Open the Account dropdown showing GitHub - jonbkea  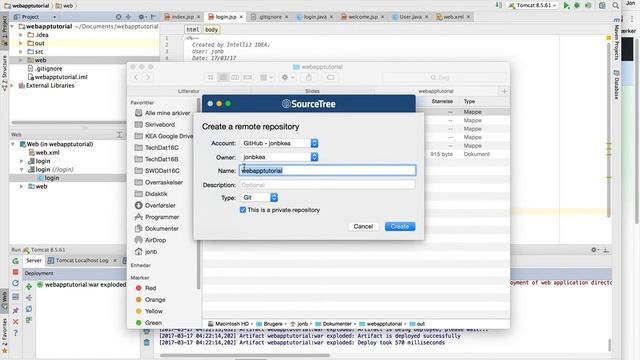coord(279,143)
